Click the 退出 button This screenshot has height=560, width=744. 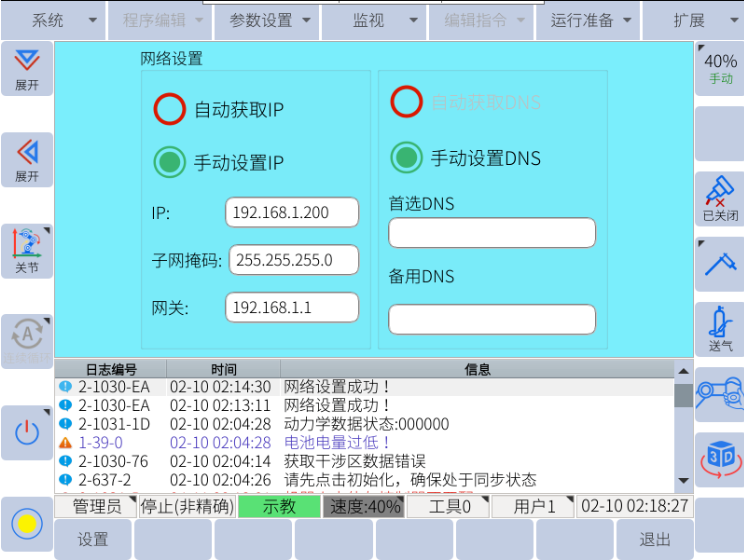click(655, 539)
